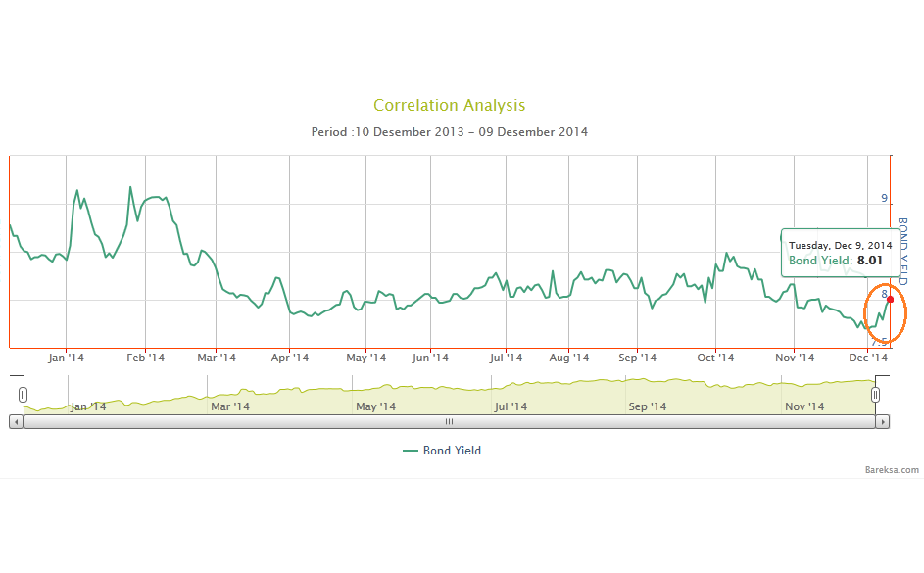Click the left navigator grip handle

(22, 393)
